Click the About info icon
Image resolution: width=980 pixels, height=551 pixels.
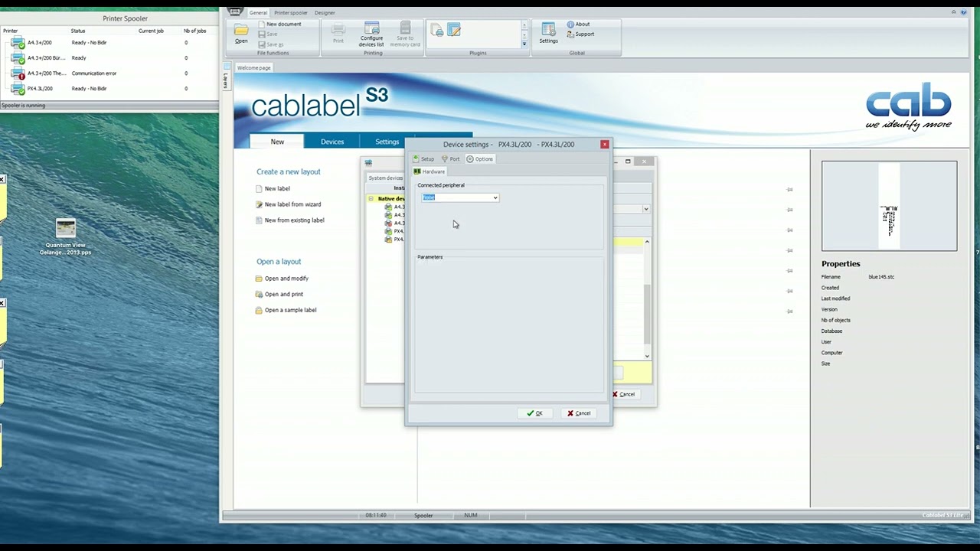(578, 24)
